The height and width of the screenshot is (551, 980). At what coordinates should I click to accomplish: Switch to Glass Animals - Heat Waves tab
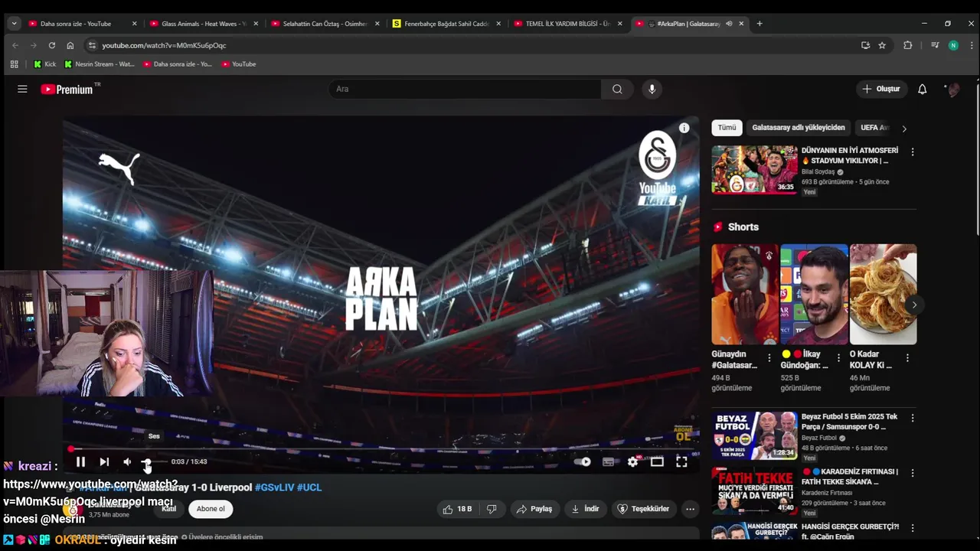204,24
